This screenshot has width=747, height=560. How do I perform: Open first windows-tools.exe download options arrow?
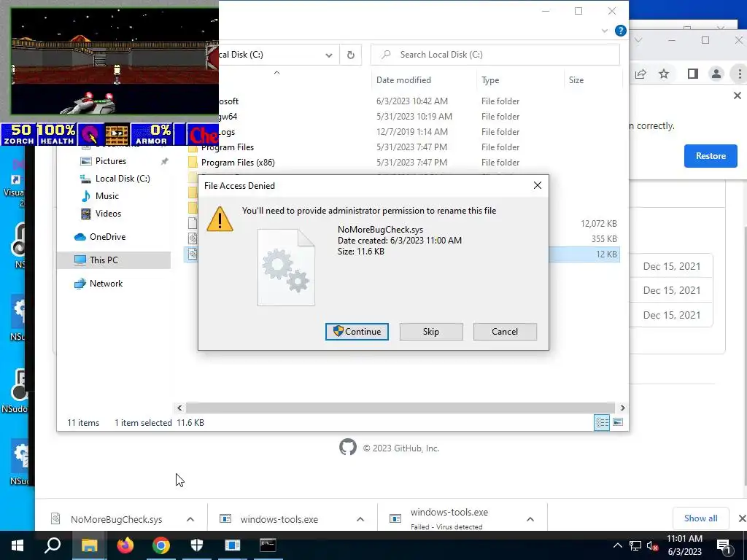(360, 519)
